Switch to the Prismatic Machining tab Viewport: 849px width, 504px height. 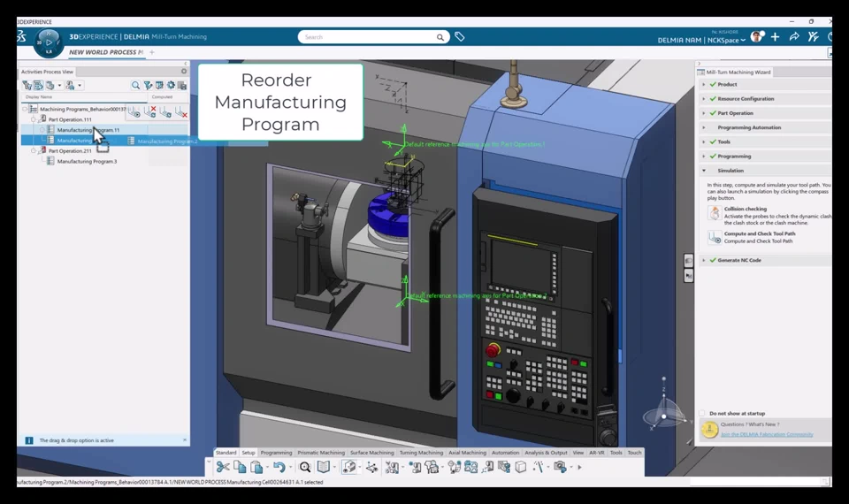(321, 453)
